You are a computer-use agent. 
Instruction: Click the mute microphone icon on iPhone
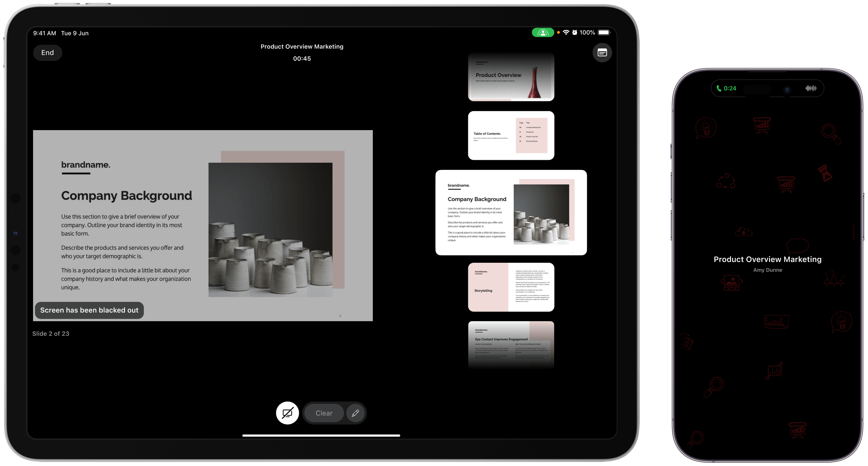coord(811,89)
